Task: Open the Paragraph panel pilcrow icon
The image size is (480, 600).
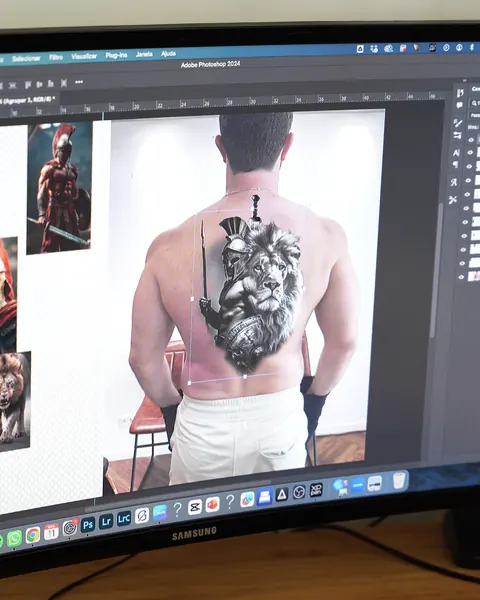Action: pos(456,164)
